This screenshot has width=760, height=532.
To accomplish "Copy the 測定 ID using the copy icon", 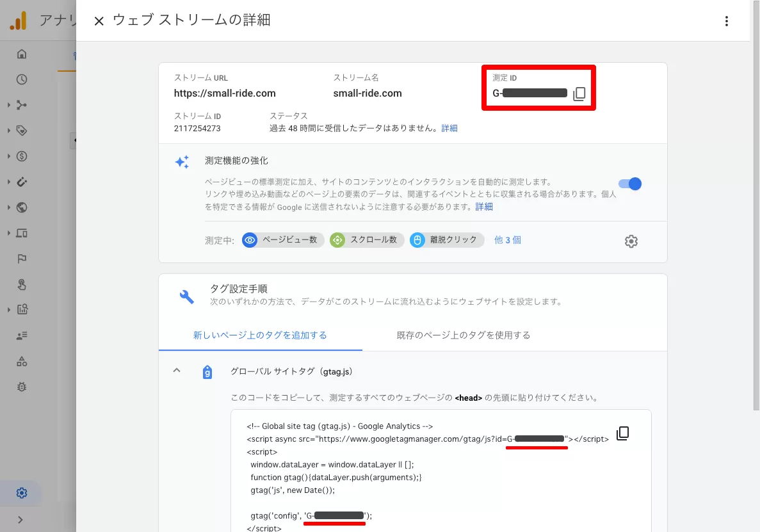I will (x=579, y=93).
